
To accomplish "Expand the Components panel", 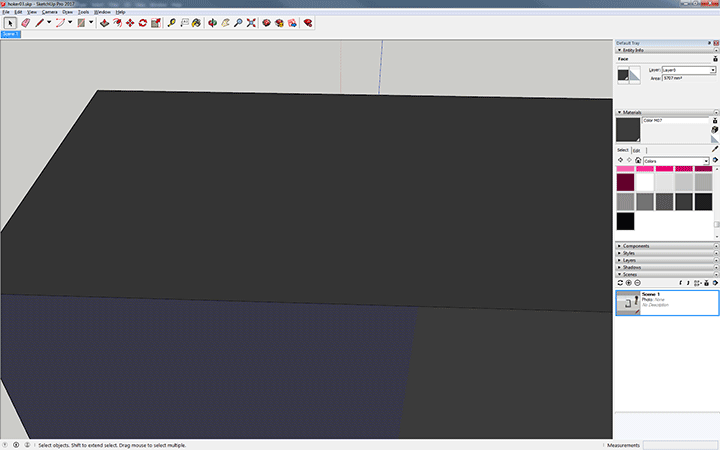I will tap(664, 246).
